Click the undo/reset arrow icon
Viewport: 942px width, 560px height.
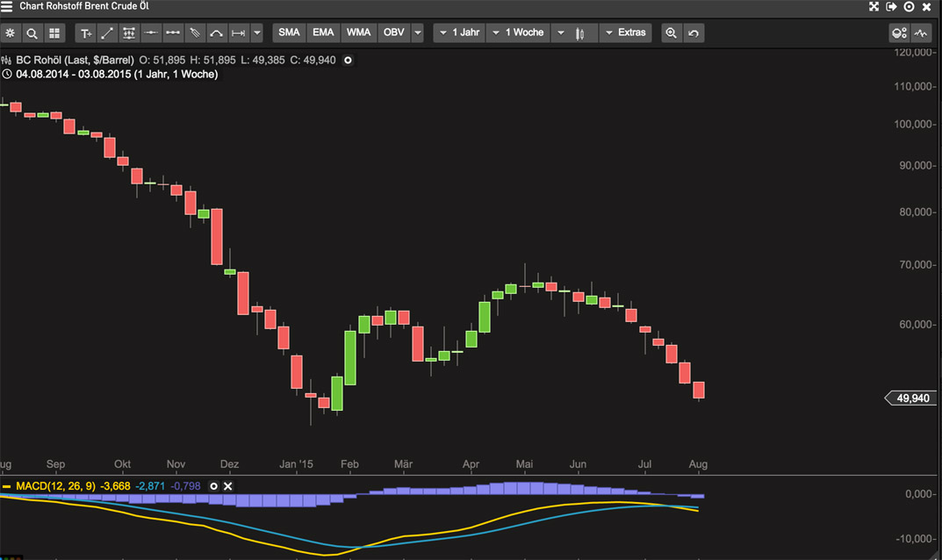tap(694, 33)
